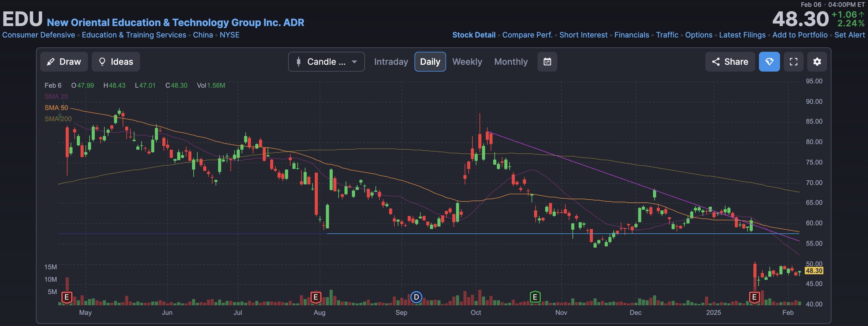Image resolution: width=868 pixels, height=326 pixels.
Task: Click the 15M volume axis label
Action: point(50,267)
